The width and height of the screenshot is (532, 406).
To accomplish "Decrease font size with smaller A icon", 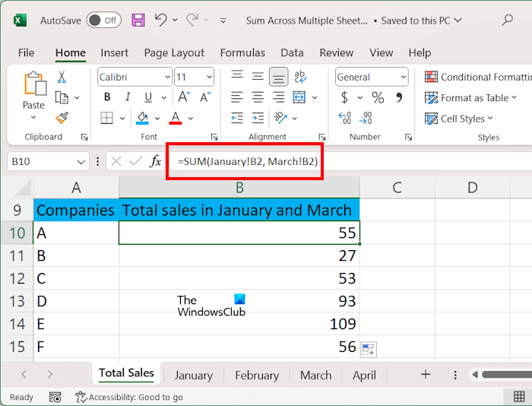I will (205, 97).
